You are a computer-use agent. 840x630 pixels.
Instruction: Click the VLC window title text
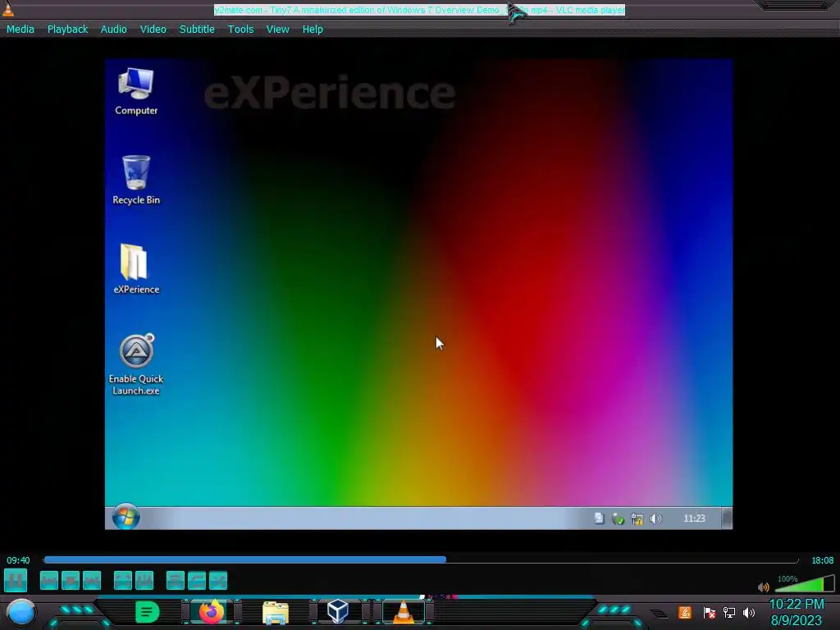click(419, 10)
